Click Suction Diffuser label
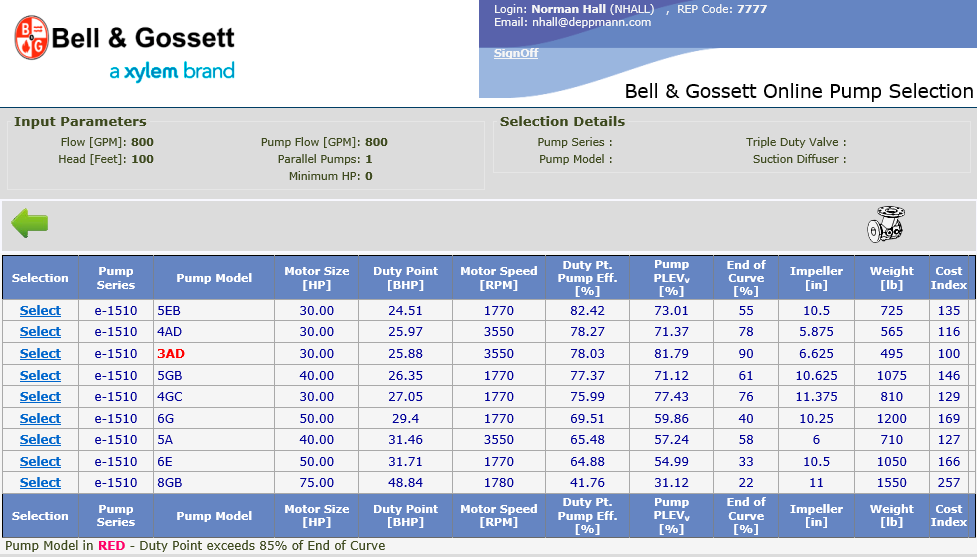 click(x=799, y=159)
